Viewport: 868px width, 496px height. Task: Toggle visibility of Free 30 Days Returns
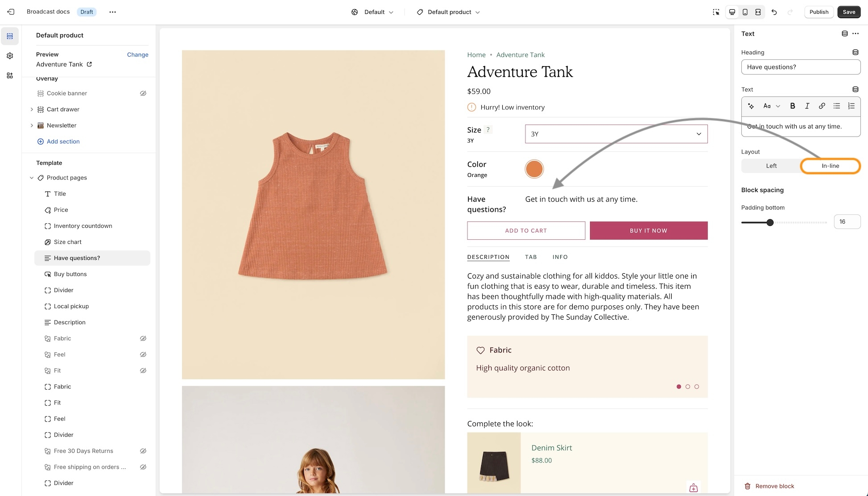tap(143, 451)
